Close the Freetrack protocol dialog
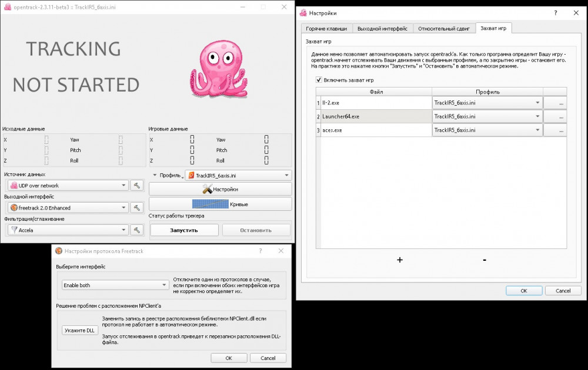This screenshot has height=370, width=588. pyautogui.click(x=281, y=251)
